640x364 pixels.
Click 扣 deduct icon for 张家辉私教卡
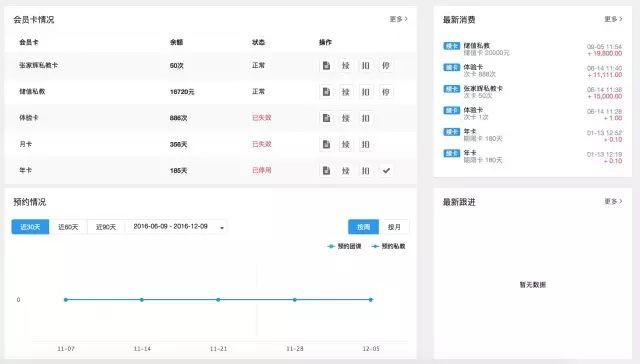366,65
